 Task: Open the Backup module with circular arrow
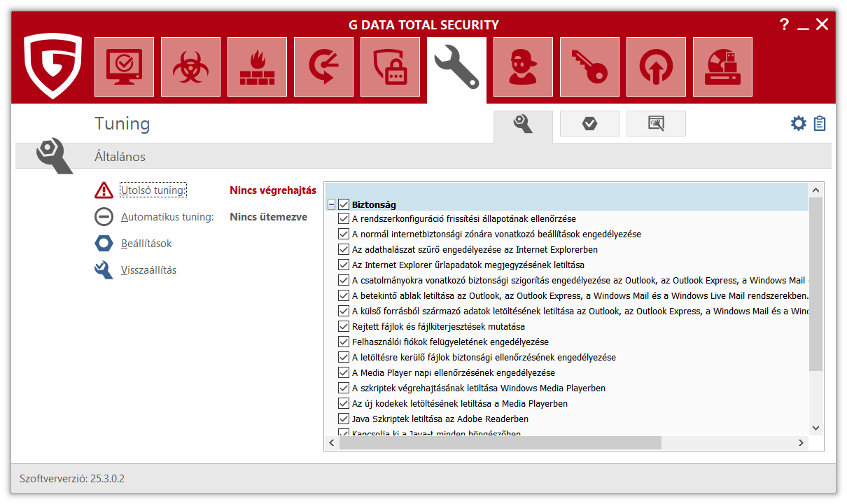click(323, 66)
